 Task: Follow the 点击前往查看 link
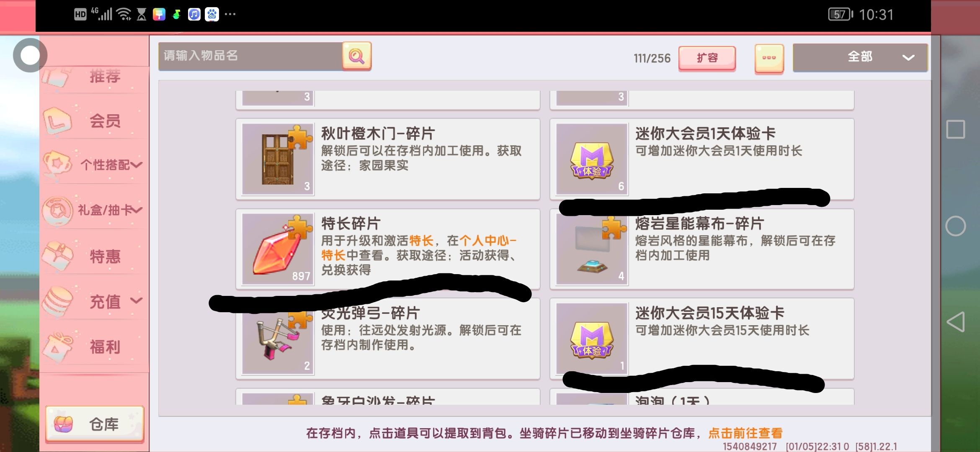[x=745, y=433]
